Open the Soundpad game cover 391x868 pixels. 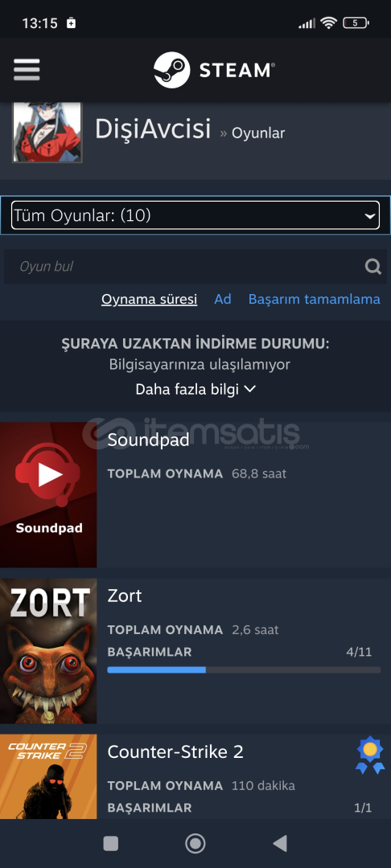[x=48, y=495]
